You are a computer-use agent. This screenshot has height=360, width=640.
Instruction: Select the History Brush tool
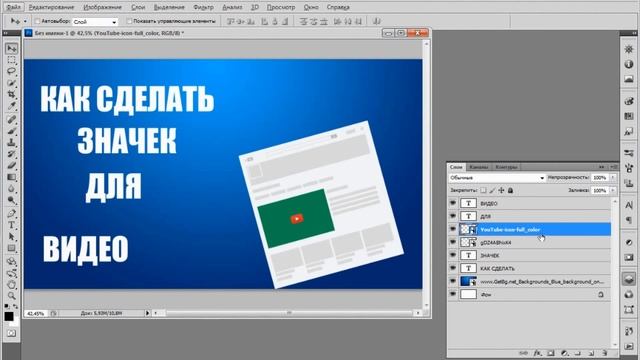coord(11,154)
